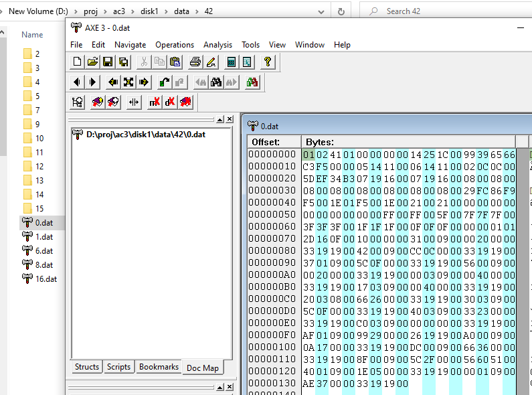Click the Open file folder icon
Image resolution: width=532 pixels, height=395 pixels.
(93, 62)
